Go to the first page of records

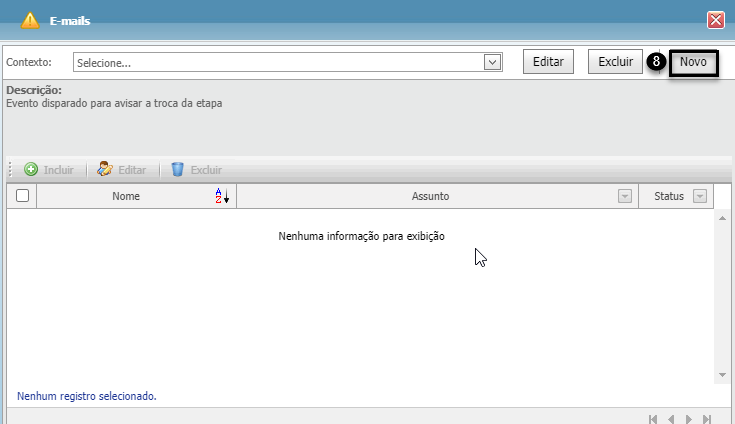click(x=653, y=419)
